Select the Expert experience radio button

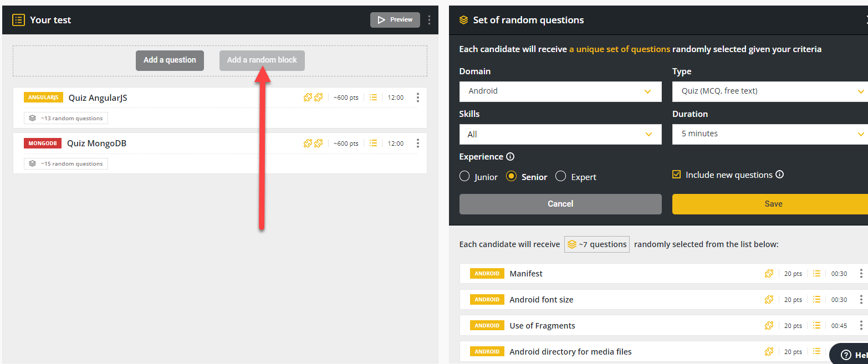pos(560,177)
